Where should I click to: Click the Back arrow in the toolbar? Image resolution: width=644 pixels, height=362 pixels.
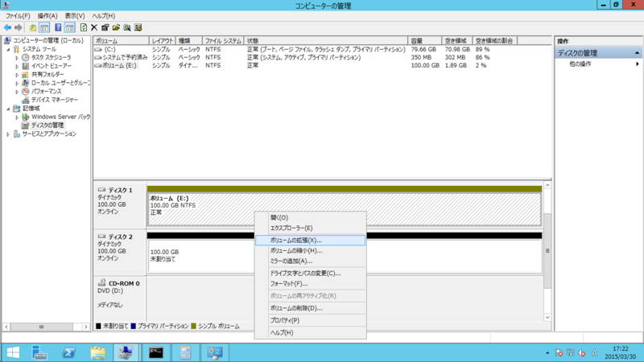point(7,27)
